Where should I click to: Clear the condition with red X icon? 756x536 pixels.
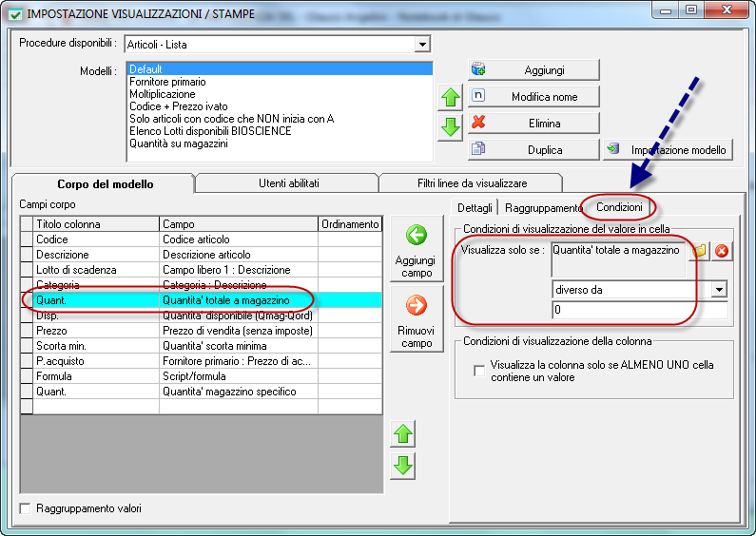(721, 251)
